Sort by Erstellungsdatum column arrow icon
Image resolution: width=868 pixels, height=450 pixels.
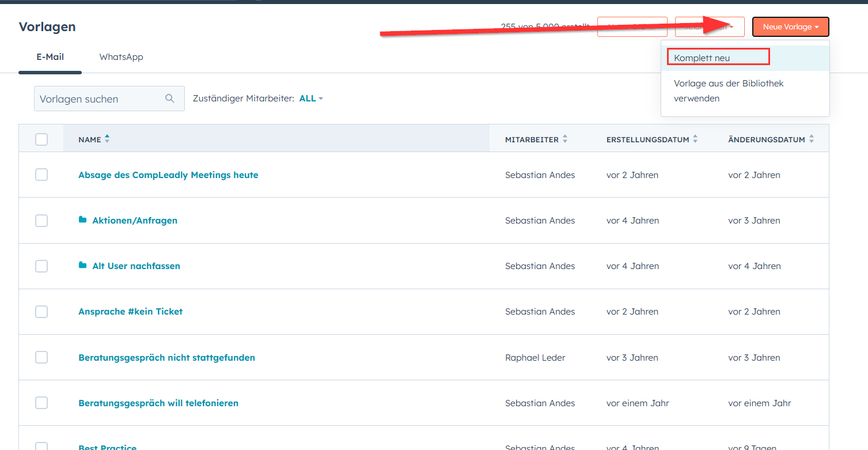click(x=695, y=139)
